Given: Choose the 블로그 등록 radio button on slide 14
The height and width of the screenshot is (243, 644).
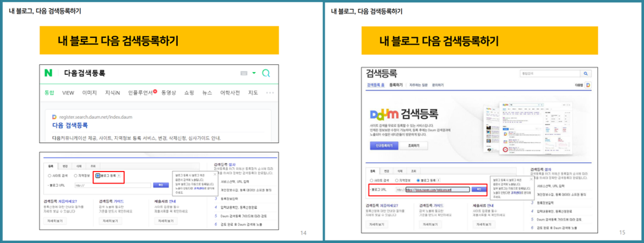Looking at the screenshot, I should pos(98,176).
